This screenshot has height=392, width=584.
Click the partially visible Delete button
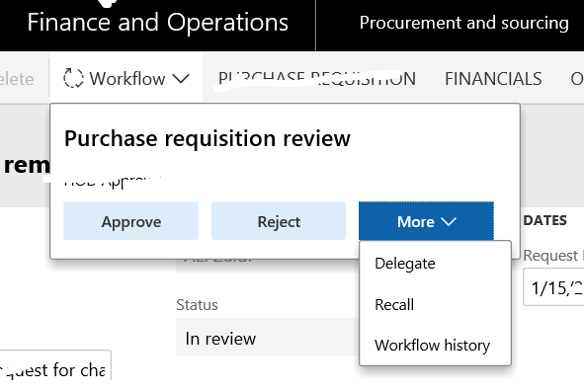17,79
